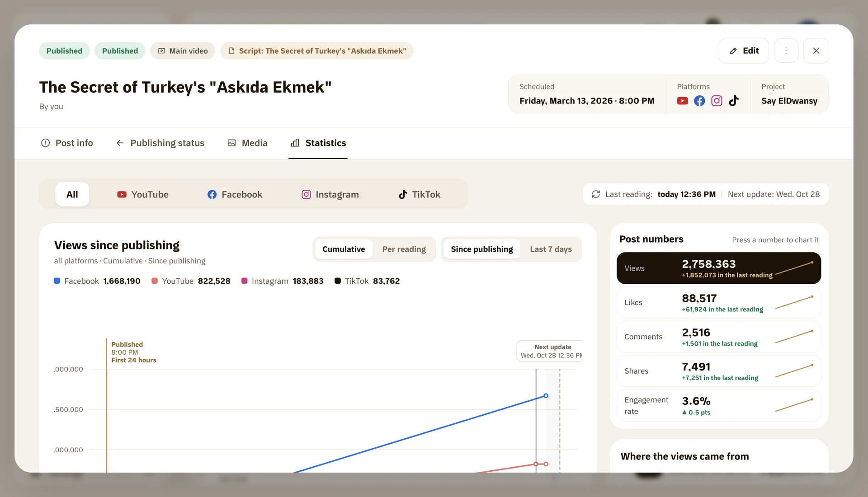Chart the Likes number card
The image size is (868, 497).
click(x=718, y=303)
